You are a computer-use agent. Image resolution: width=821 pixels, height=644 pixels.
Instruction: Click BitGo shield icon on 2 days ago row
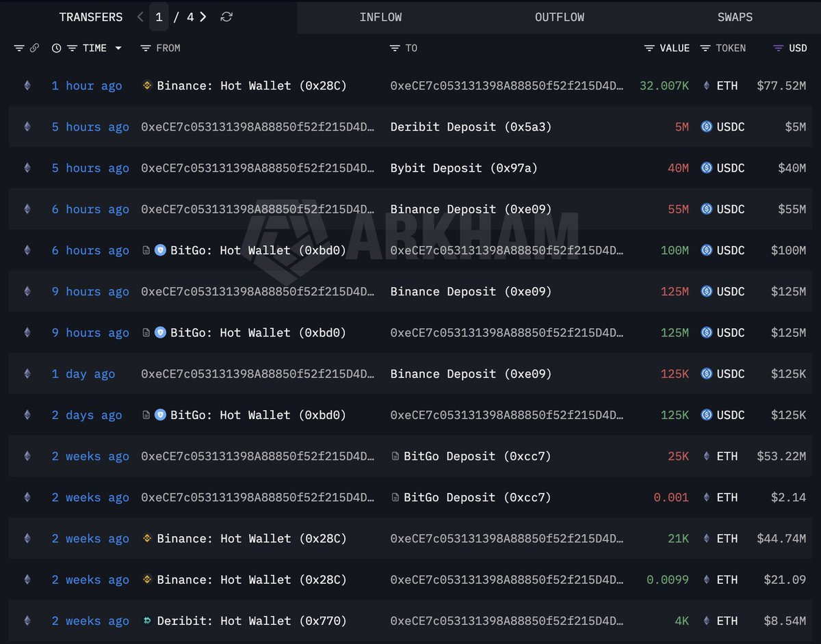coord(160,415)
